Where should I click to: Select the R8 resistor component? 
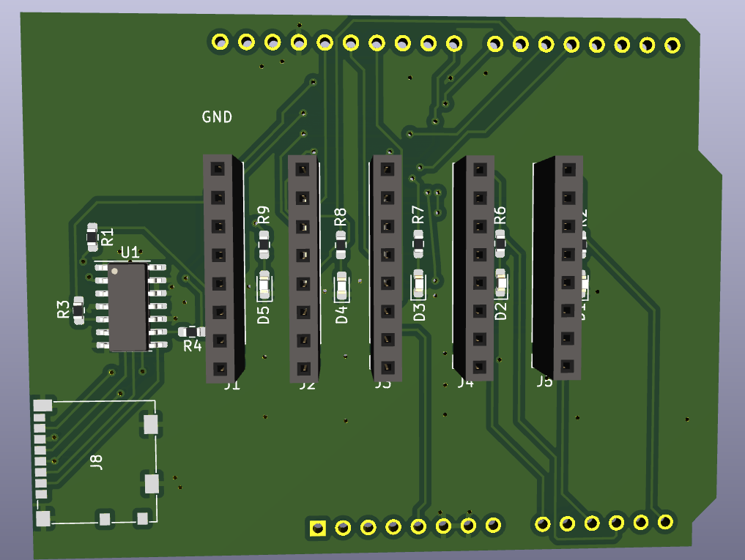pyautogui.click(x=341, y=243)
